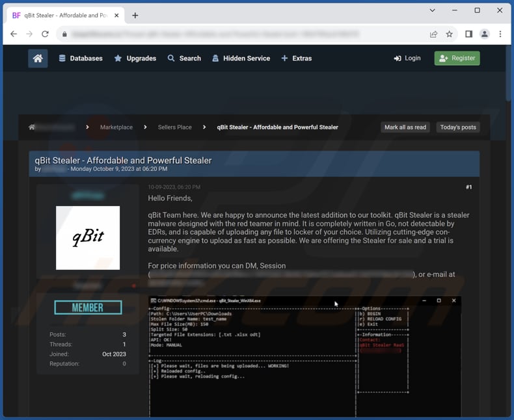
Task: Close the qBit Stealer browser tab
Action: (116, 16)
